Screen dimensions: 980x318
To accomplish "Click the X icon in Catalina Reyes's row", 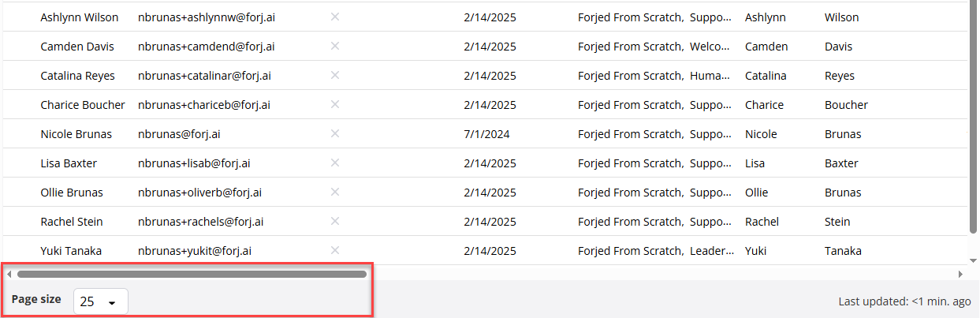I will click(x=335, y=75).
